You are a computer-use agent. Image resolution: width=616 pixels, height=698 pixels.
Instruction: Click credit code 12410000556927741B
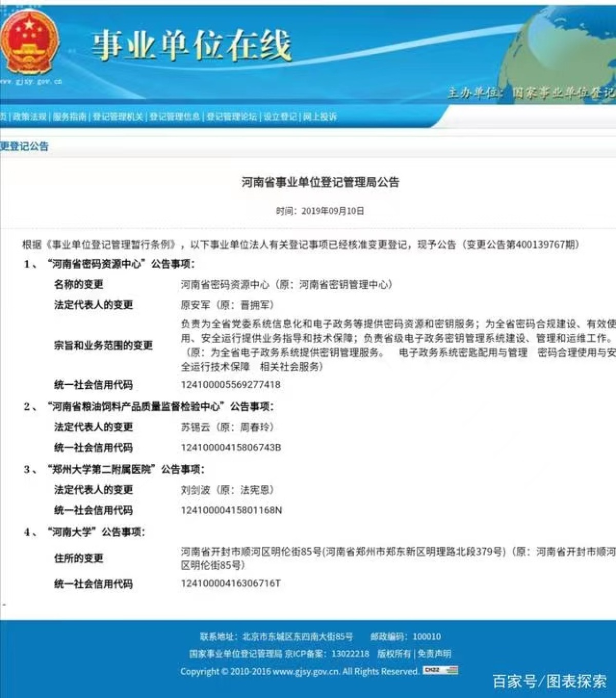pos(230,385)
